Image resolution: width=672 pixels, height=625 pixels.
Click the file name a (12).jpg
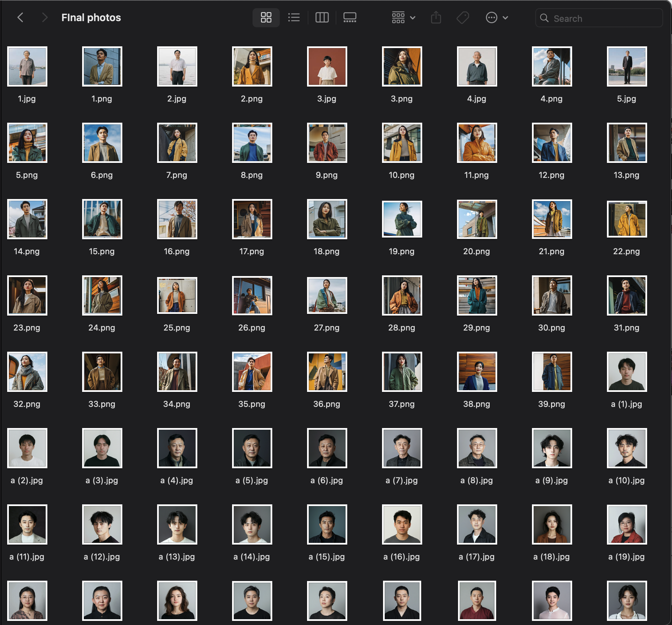[x=102, y=557]
